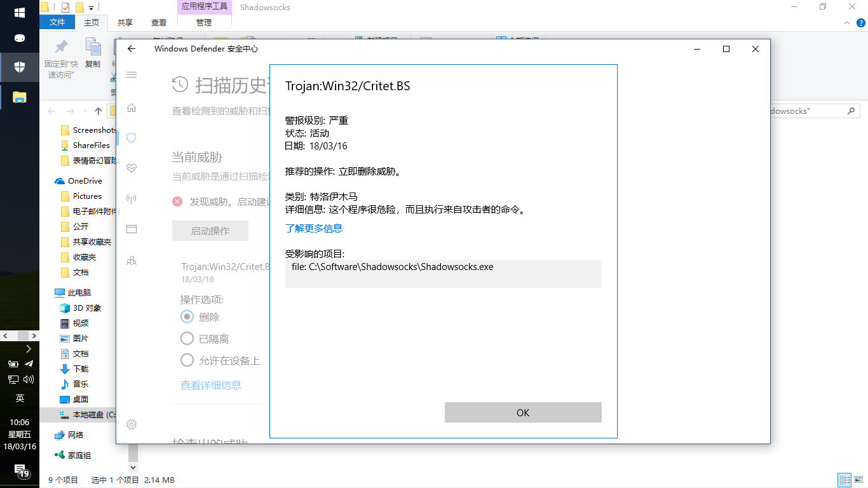Screen dimensions: 868x488
Task: Switch to the 管理 ribbon tab
Action: (x=204, y=22)
